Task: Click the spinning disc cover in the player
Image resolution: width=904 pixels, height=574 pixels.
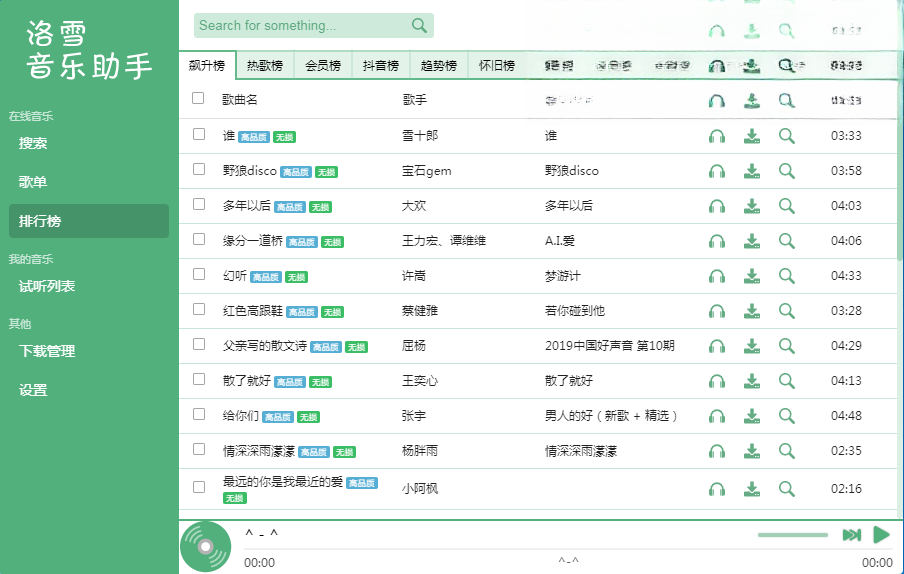Action: pyautogui.click(x=206, y=546)
